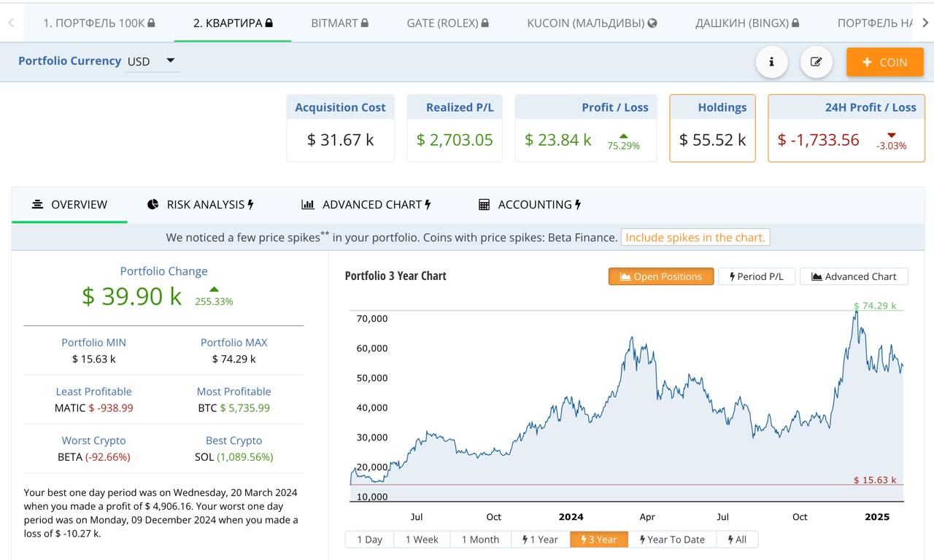Open the ACCOUNTING tab
The height and width of the screenshot is (560, 934).
530,205
